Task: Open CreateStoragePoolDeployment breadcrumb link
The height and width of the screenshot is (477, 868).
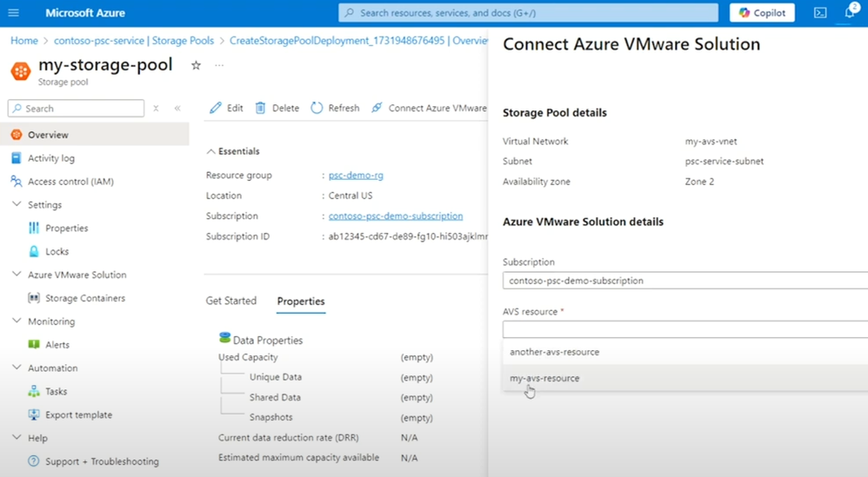Action: (x=358, y=40)
